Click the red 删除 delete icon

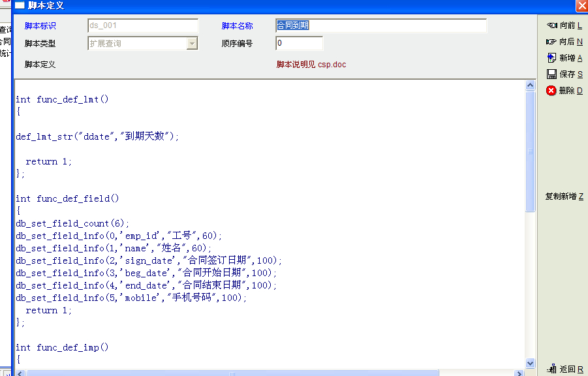tap(551, 91)
